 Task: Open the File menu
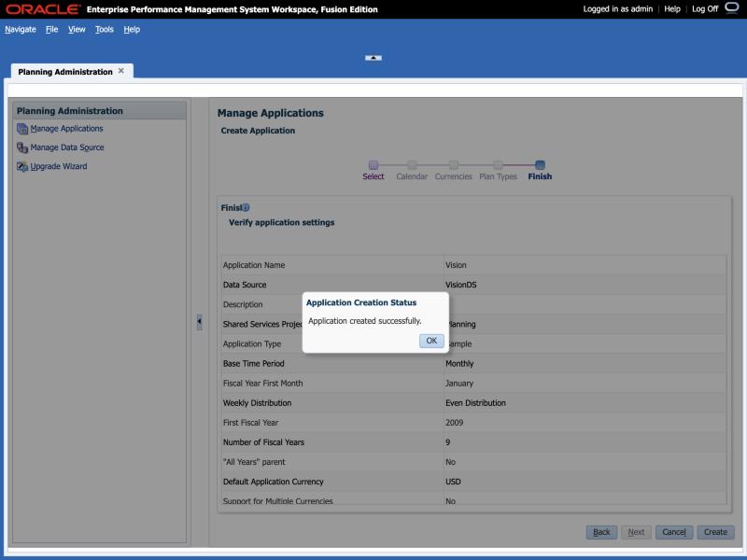click(x=52, y=30)
